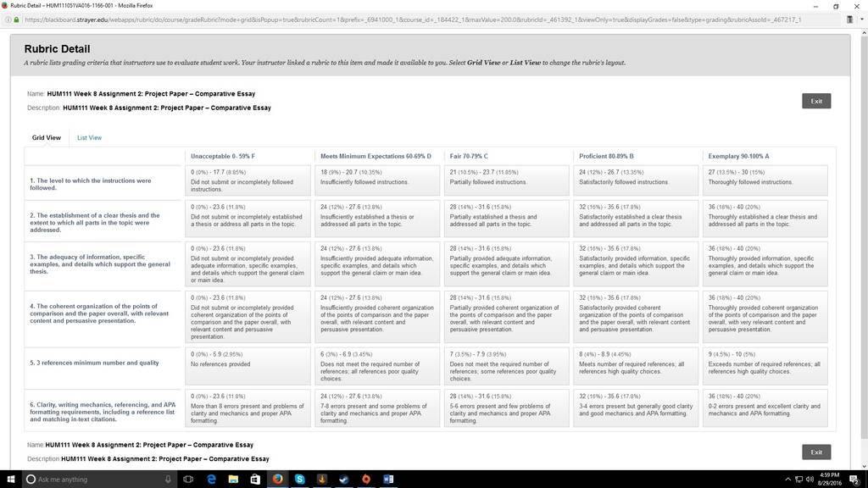Launch Microsoft Edge from the taskbar
The image size is (868, 488).
(211, 480)
